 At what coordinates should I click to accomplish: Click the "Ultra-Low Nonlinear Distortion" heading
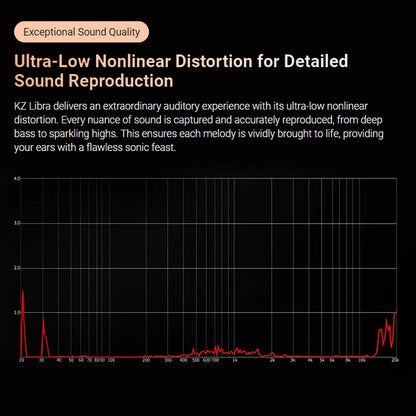click(181, 71)
